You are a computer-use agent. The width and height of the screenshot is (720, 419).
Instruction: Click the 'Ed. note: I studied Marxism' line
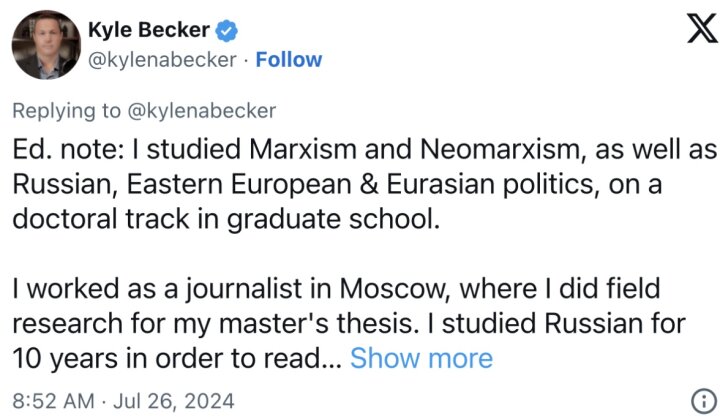coord(365,150)
